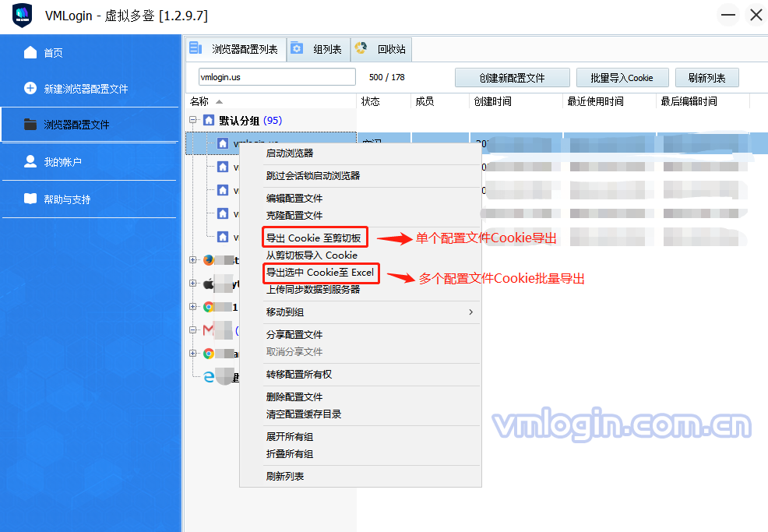
Task: Click the person icon beside 我的帐户
Action: point(30,161)
